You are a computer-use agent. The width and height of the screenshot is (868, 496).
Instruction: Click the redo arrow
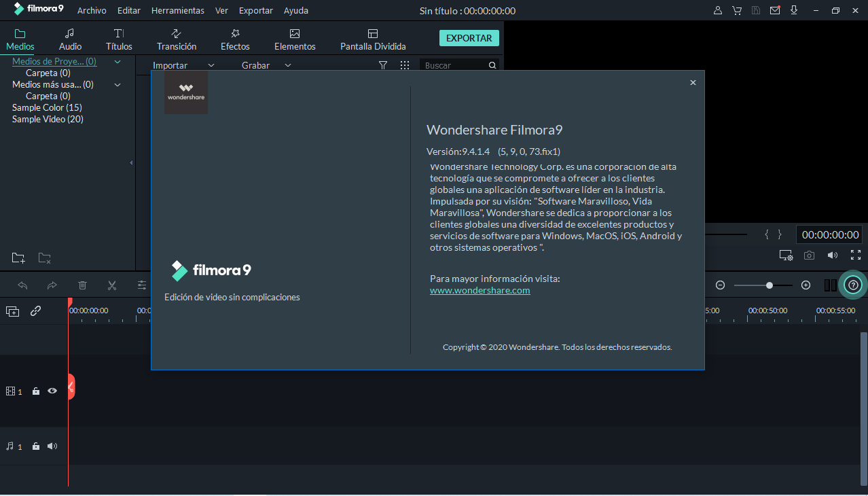pos(52,285)
